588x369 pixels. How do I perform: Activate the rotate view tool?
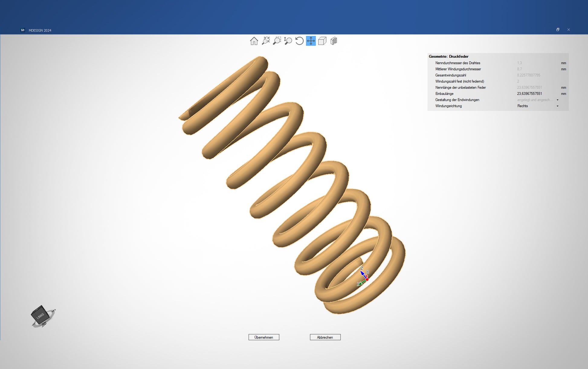tap(299, 41)
